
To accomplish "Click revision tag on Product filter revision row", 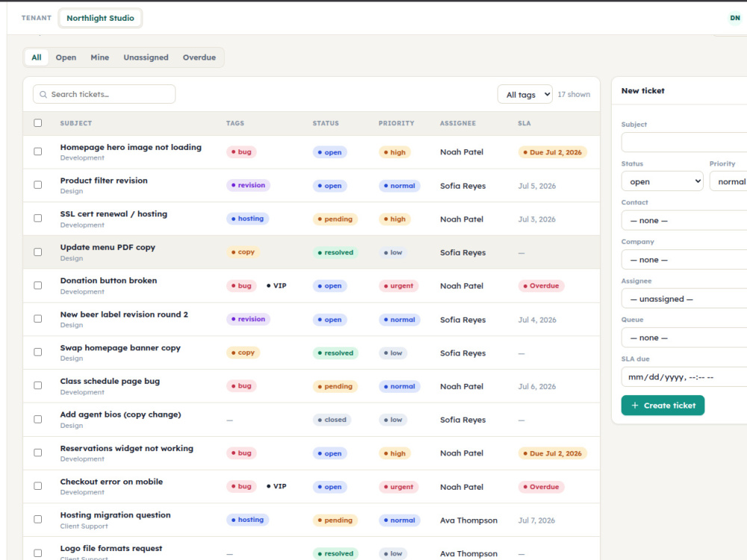I will (x=248, y=185).
